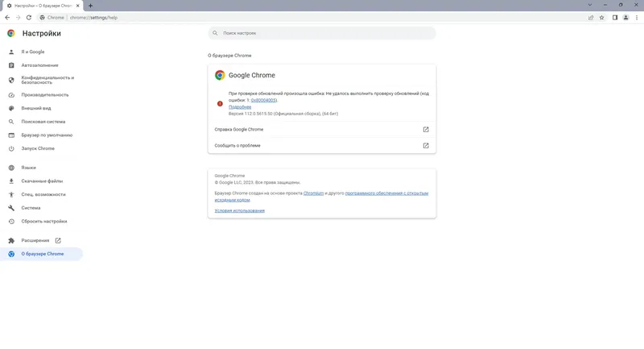Click the back navigation arrow

(x=7, y=17)
